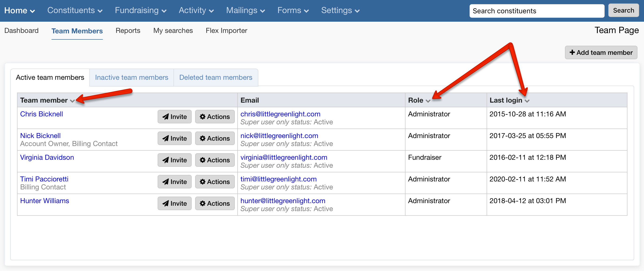Image resolution: width=644 pixels, height=271 pixels.
Task: Open the Actions gear for Chris Bicknell
Action: click(x=203, y=117)
